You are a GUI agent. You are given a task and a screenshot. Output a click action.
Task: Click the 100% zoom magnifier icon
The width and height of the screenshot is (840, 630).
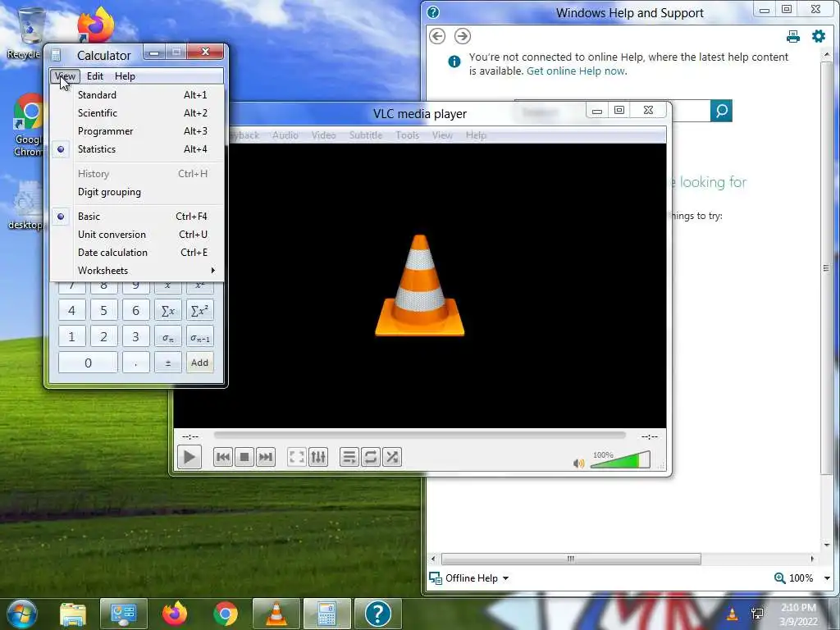(x=779, y=578)
